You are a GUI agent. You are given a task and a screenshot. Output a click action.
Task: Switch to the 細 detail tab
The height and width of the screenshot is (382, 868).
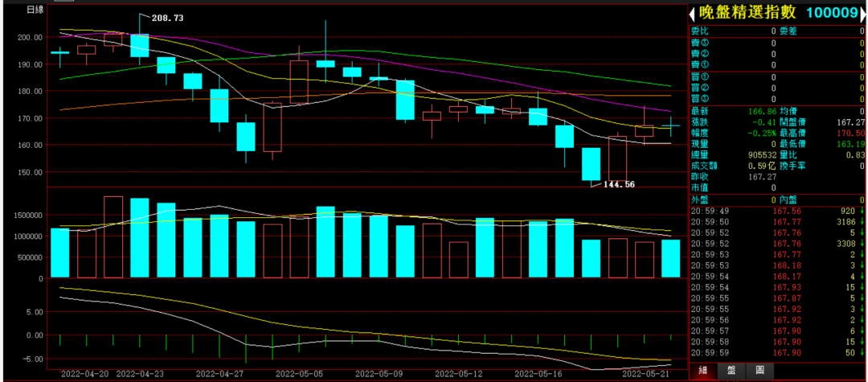click(703, 371)
